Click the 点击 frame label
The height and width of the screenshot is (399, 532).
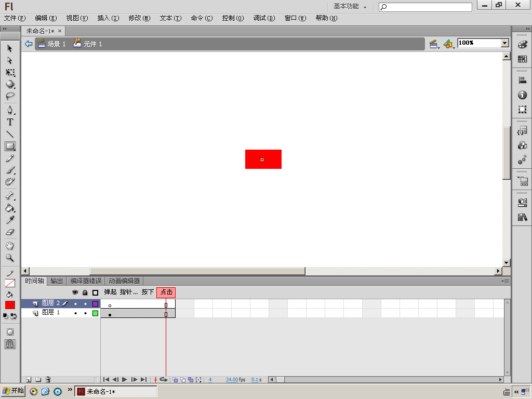(166, 292)
